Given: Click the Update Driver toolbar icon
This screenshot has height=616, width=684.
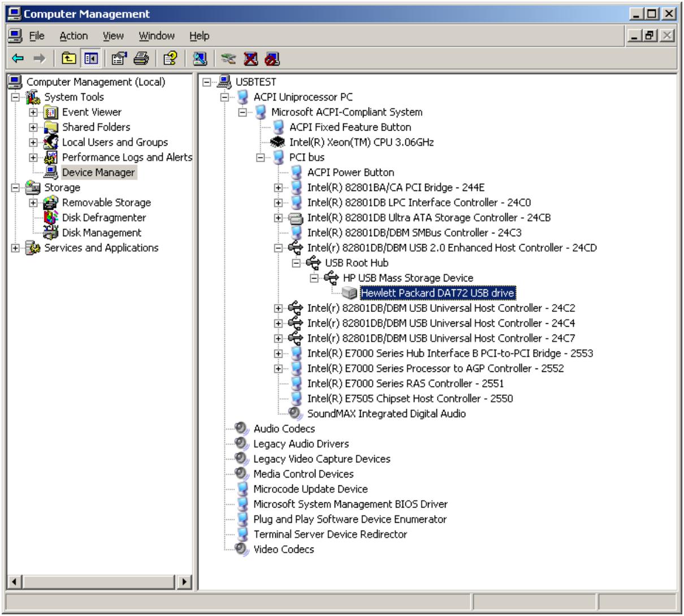Looking at the screenshot, I should coord(229,58).
